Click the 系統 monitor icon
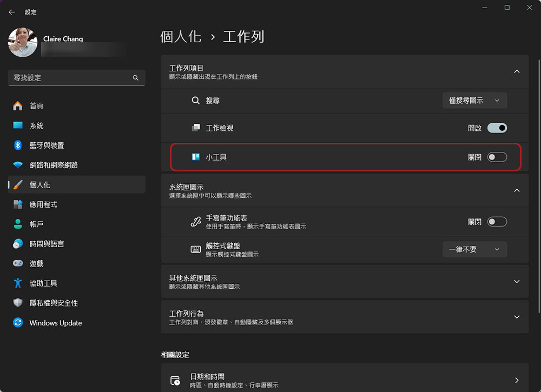 pos(18,125)
